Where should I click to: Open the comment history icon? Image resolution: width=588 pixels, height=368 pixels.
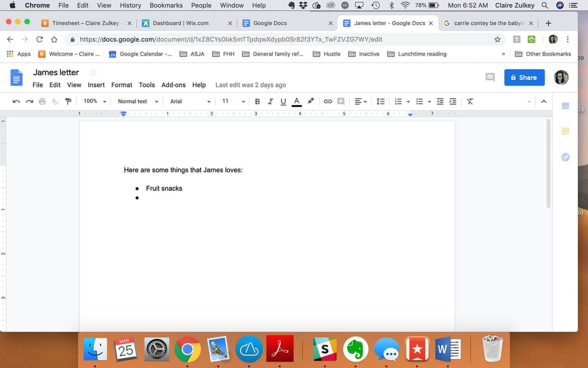click(490, 78)
